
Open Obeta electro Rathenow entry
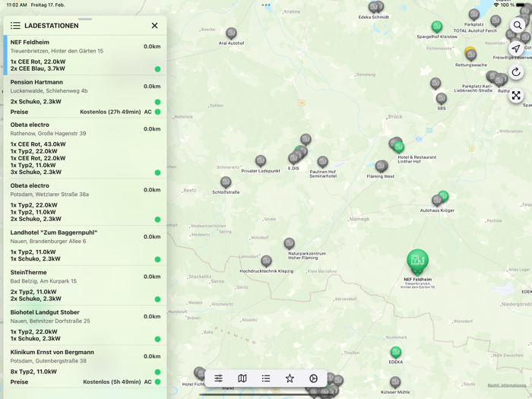coord(85,148)
